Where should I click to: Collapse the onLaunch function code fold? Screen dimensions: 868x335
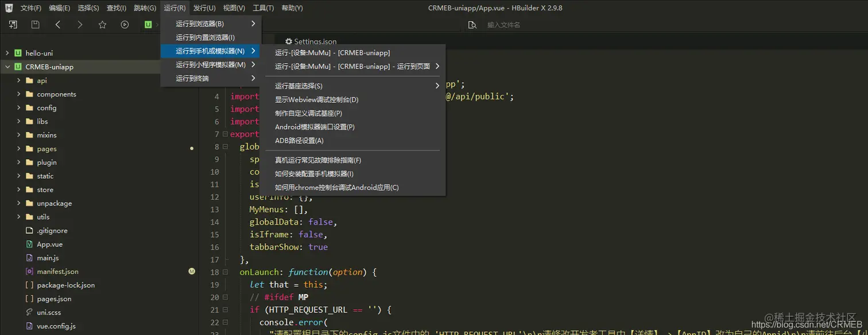224,271
